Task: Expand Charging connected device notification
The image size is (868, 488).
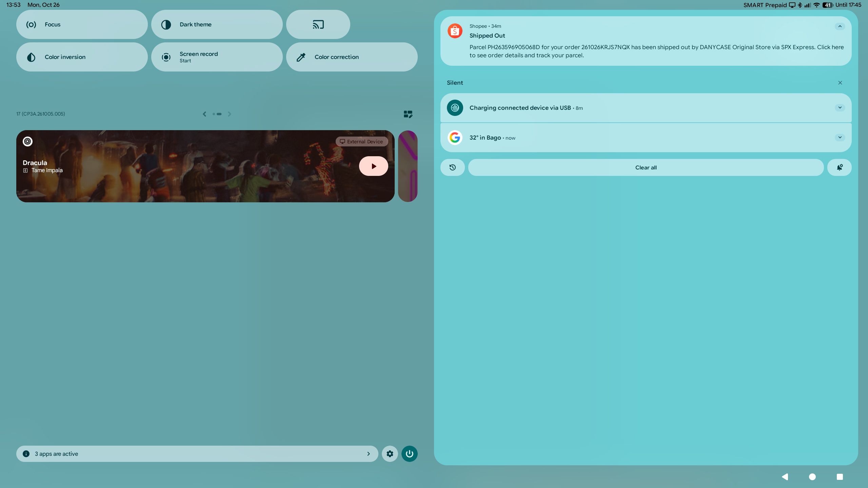Action: point(840,108)
